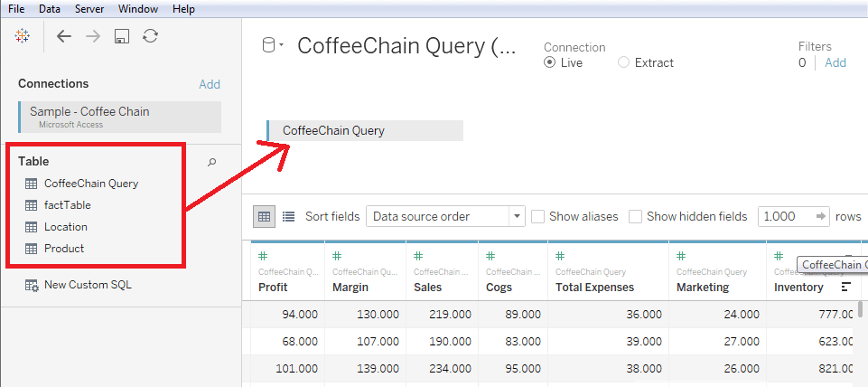Click the Cogs column number type icon
Image resolution: width=868 pixels, height=387 pixels.
tap(490, 256)
